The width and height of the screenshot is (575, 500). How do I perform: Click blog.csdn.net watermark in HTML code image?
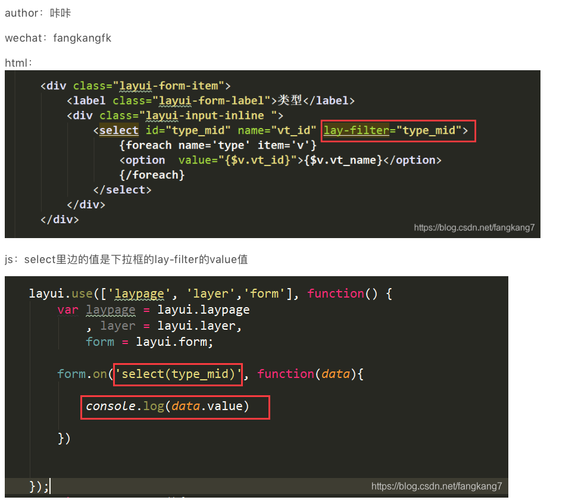pos(474,228)
